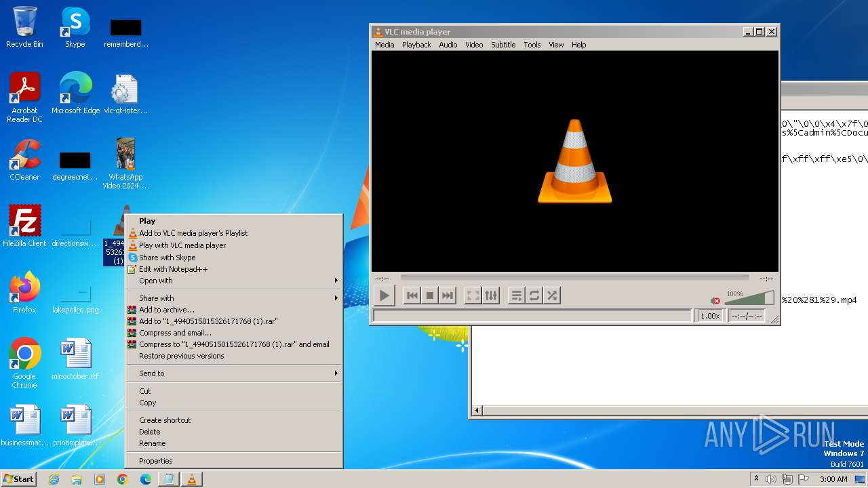The image size is (868, 488).
Task: Open the Start menu
Action: coord(19,479)
